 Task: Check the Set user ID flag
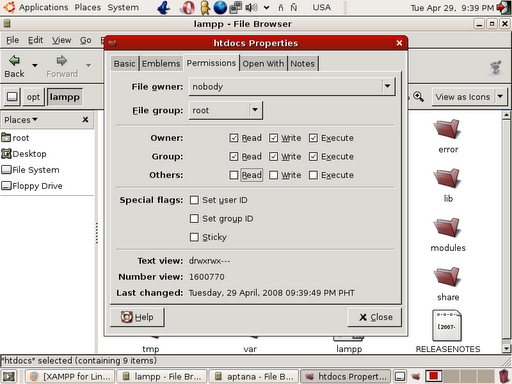point(194,200)
